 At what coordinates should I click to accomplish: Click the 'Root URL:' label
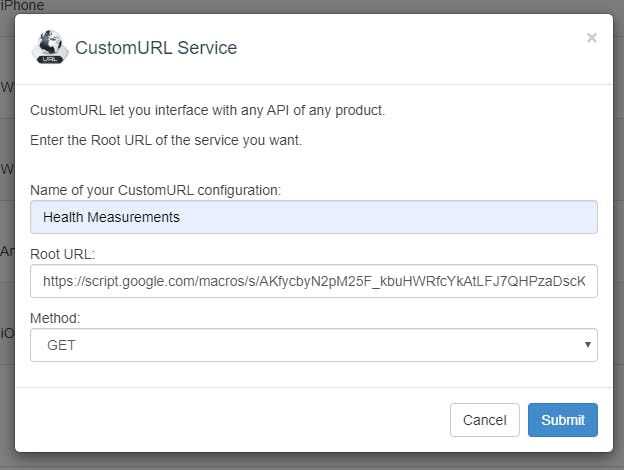tap(60, 255)
